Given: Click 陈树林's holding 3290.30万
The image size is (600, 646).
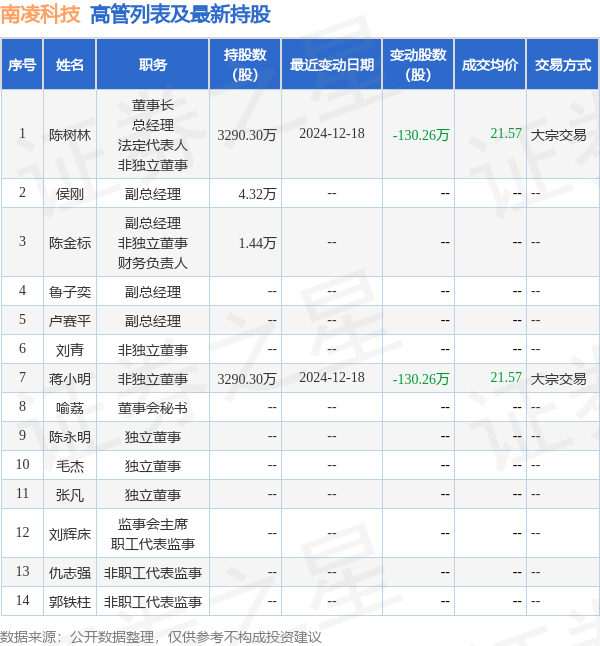Looking at the screenshot, I should point(246,135).
